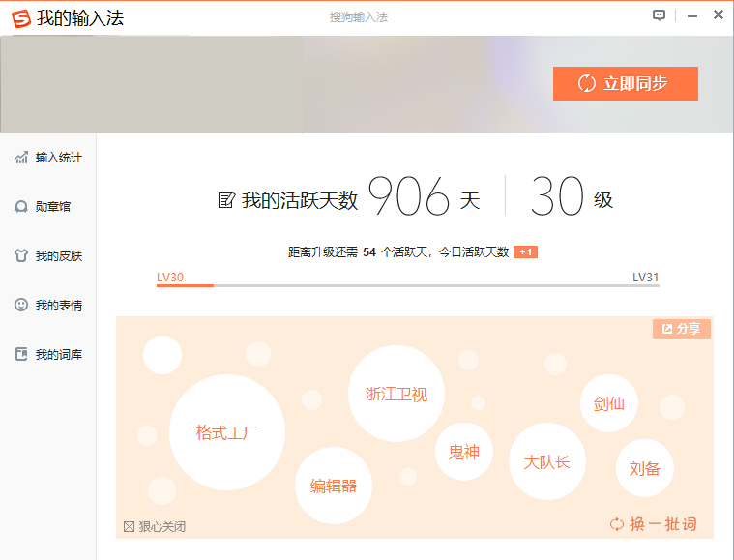Click the 搜狗输入法 title text
Image resolution: width=734 pixels, height=560 pixels.
tap(359, 17)
